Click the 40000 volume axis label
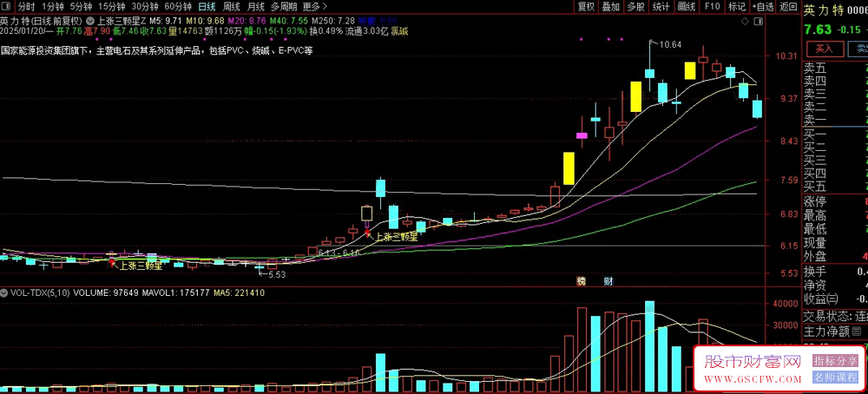 click(786, 304)
